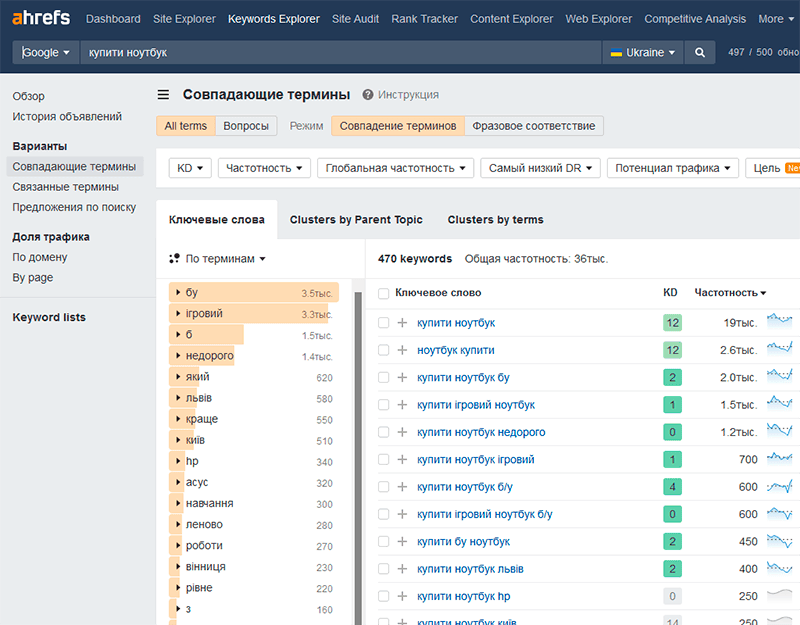This screenshot has width=800, height=625.
Task: Add купити ноутбук б/у with plus icon
Action: [x=403, y=487]
